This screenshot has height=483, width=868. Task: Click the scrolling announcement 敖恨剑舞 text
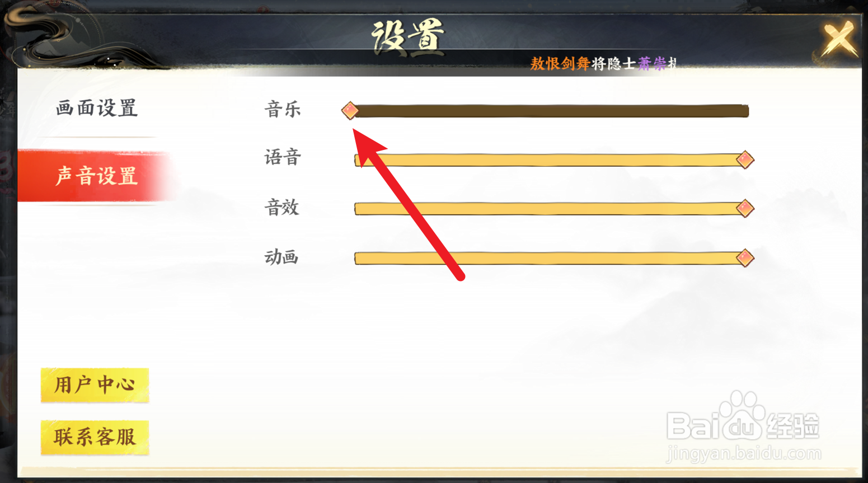560,64
